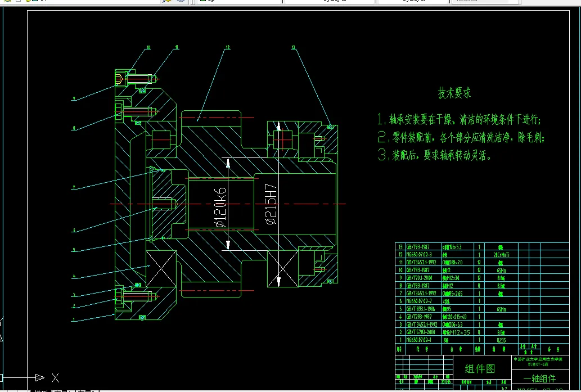This screenshot has height=392, width=581.
Task: Click balloon number 1 on left
Action: coord(74,320)
